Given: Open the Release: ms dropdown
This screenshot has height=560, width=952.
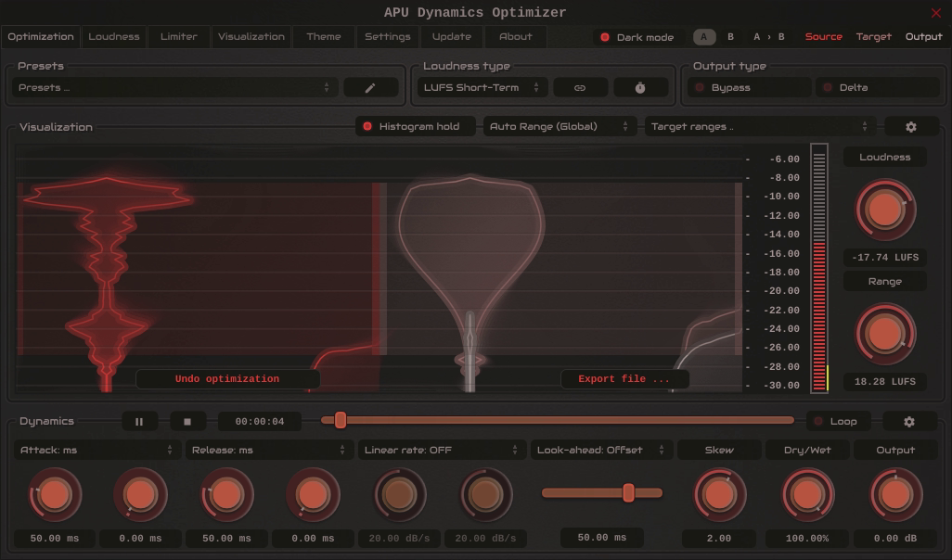Looking at the screenshot, I should pos(269,451).
